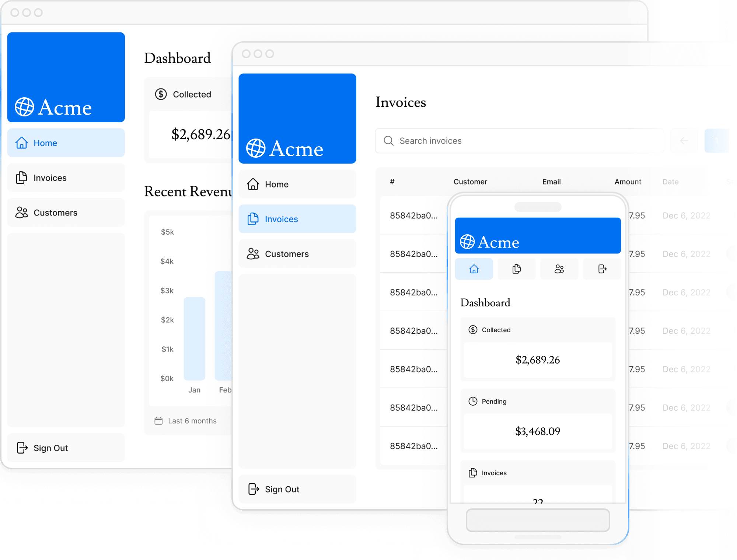The width and height of the screenshot is (737, 560).
Task: Click the Customers people icon
Action: point(22,212)
